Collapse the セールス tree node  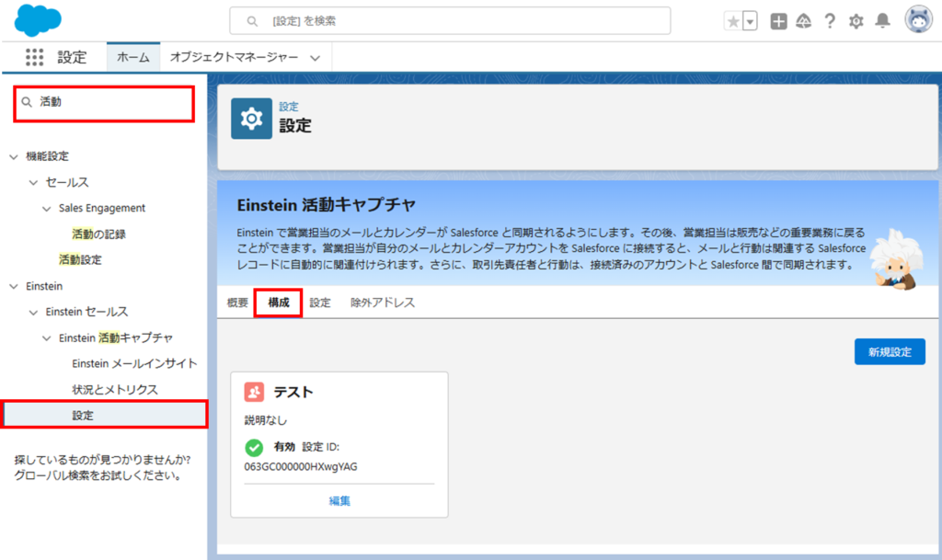click(x=34, y=182)
